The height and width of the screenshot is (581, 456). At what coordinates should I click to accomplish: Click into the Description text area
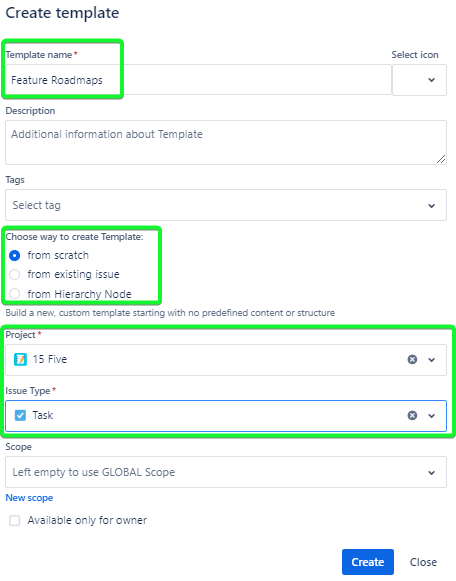pyautogui.click(x=226, y=142)
